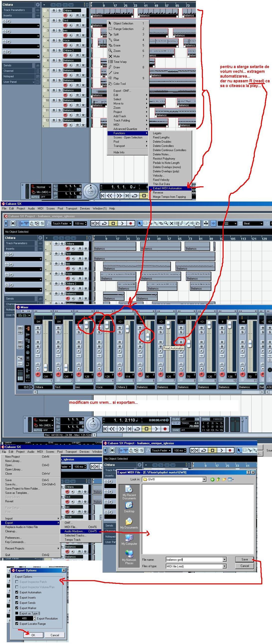
Task: Select the Color tool in middle project toolbar
Action: 198,223
